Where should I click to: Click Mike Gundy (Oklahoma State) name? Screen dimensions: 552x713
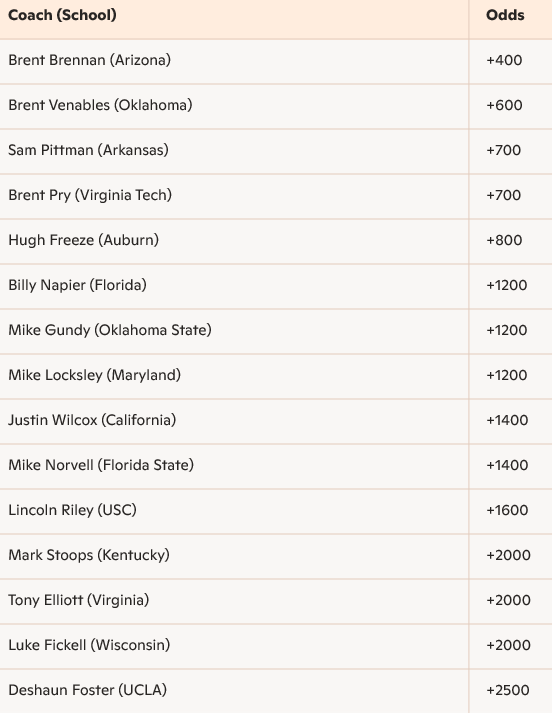pos(110,330)
